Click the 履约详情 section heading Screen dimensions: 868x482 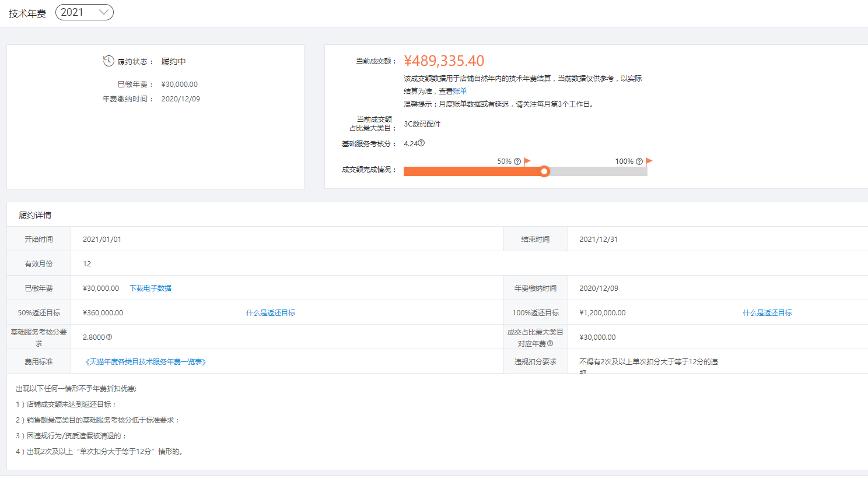click(x=35, y=215)
